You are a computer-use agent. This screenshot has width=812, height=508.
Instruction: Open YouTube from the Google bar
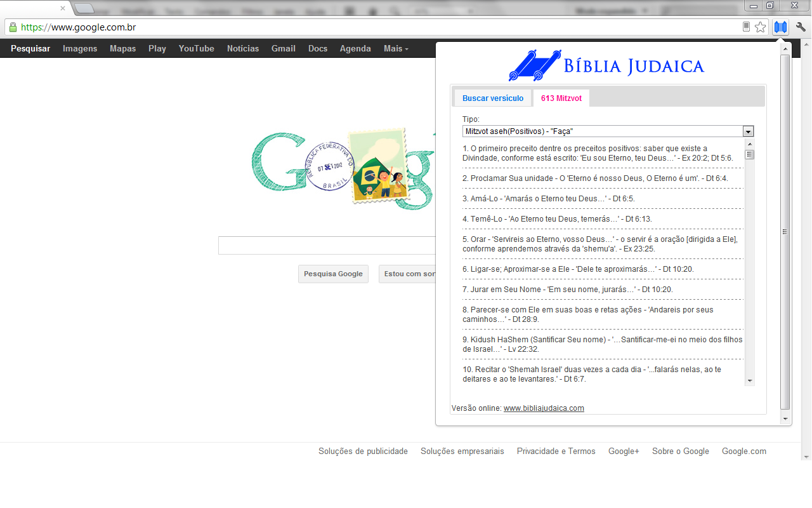[197, 48]
